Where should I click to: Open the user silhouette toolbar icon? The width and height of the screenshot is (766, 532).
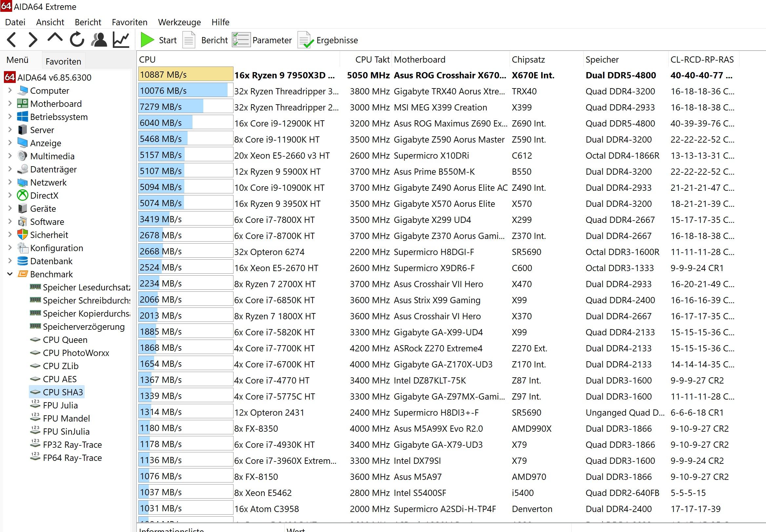point(99,40)
